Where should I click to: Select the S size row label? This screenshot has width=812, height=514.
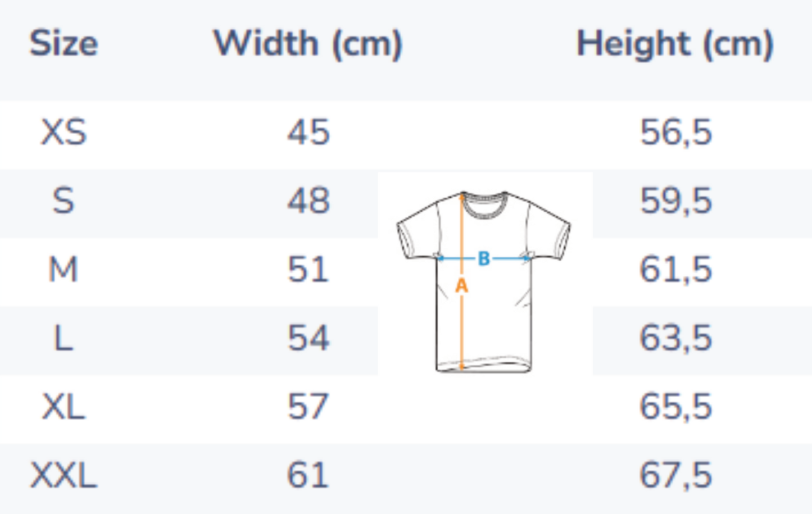coord(63,201)
